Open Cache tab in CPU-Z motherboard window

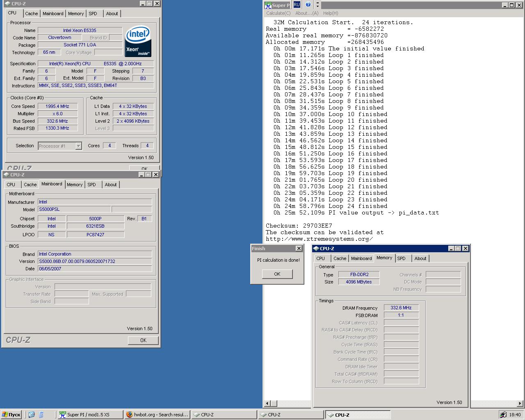pos(30,185)
